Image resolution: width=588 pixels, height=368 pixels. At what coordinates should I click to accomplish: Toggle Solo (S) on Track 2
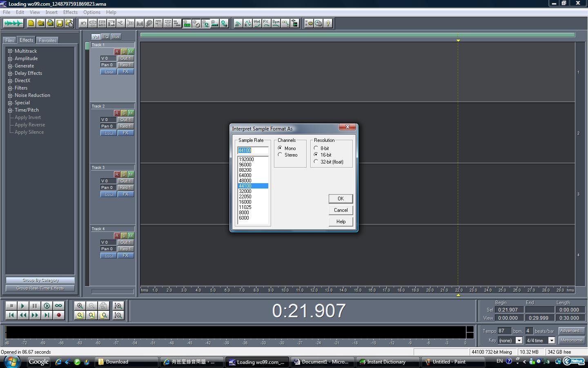click(x=124, y=113)
